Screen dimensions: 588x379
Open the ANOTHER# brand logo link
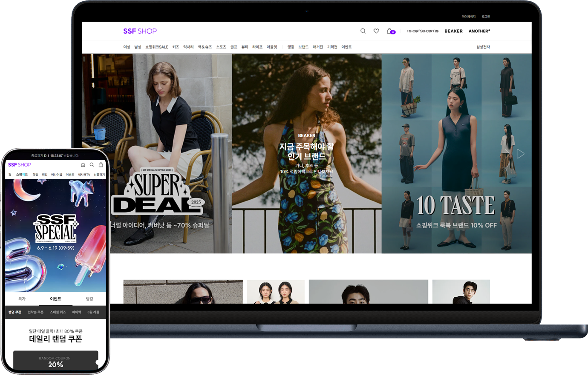[479, 31]
